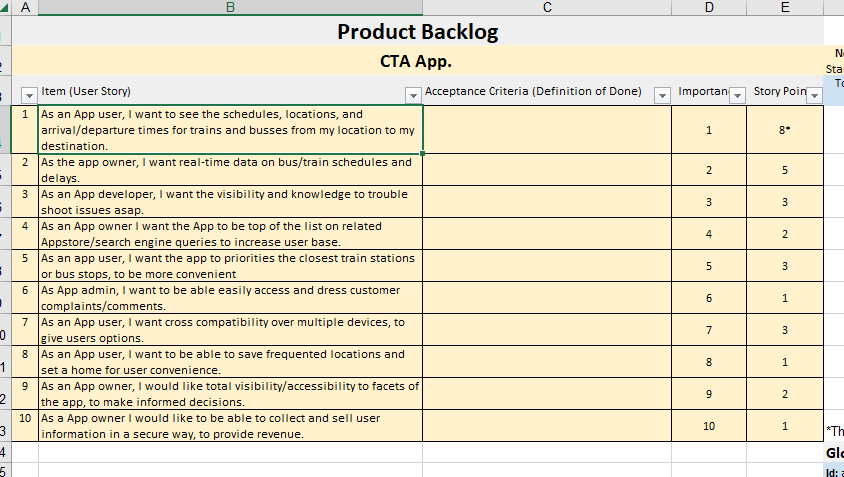Click importance cell with value 10

point(709,425)
